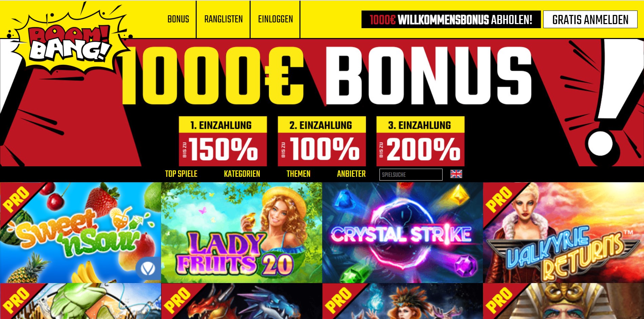644x319 pixels.
Task: Launch the Valkyrie Returns slot
Action: click(563, 232)
